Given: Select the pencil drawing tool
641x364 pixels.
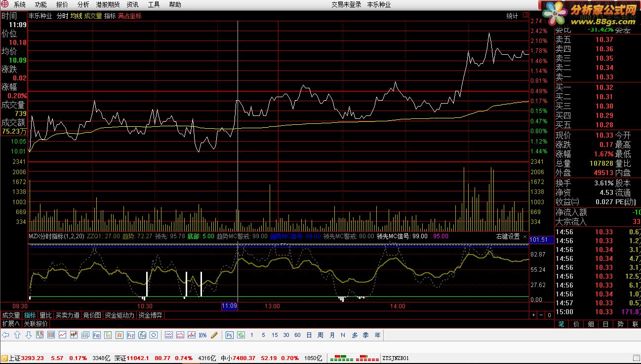Looking at the screenshot, I should (214, 335).
